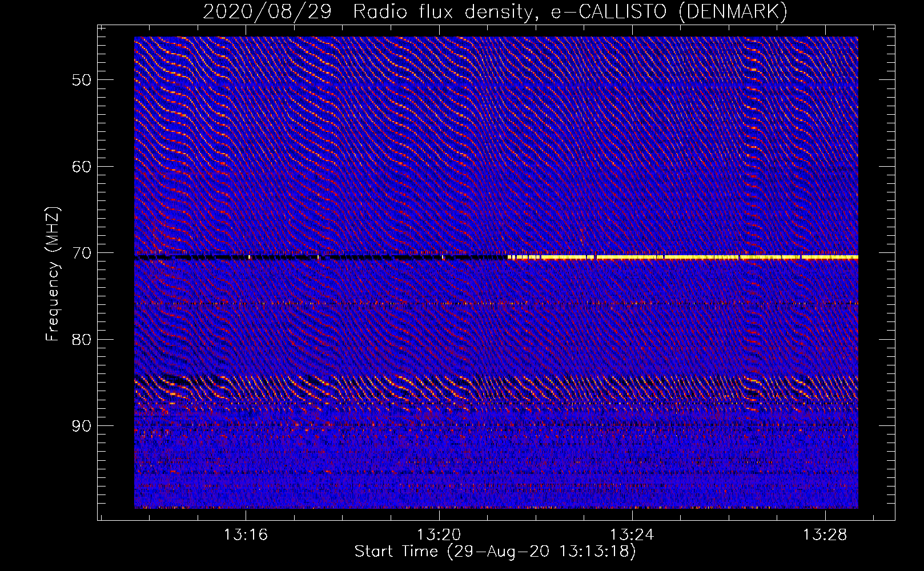
Task: Click the bright yellow emission line near 70 MHz
Action: point(683,258)
